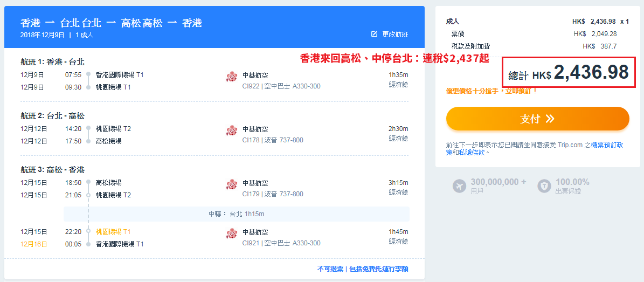Image resolution: width=644 pixels, height=282 pixels.
Task: Click flight number CI922 空中巴士 A330-300
Action: (x=281, y=86)
